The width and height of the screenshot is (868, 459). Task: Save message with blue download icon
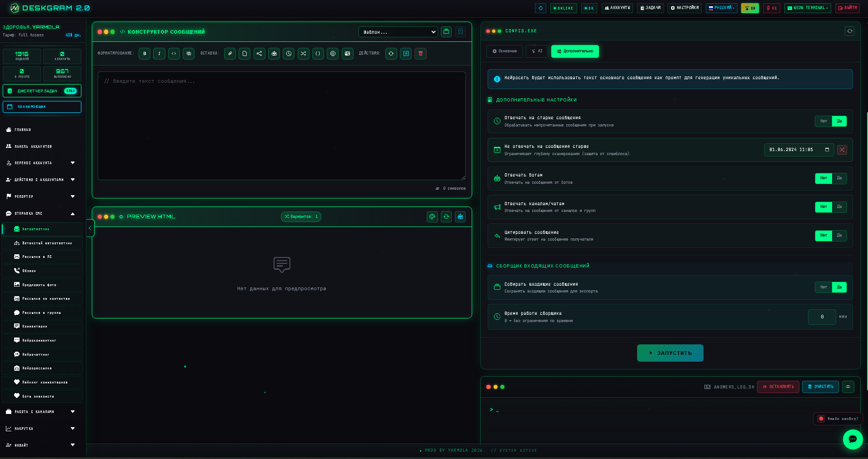pyautogui.click(x=406, y=54)
